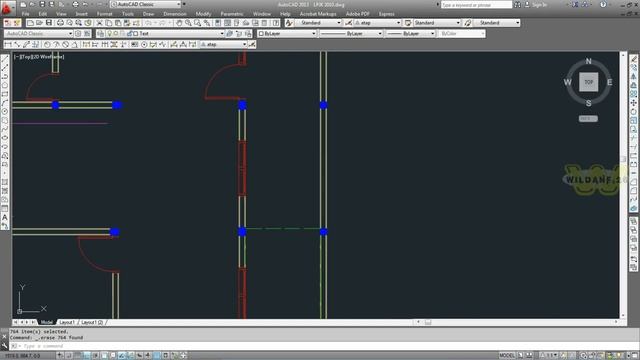The image size is (640, 360).
Task: Click the Sign In button
Action: pos(539,5)
